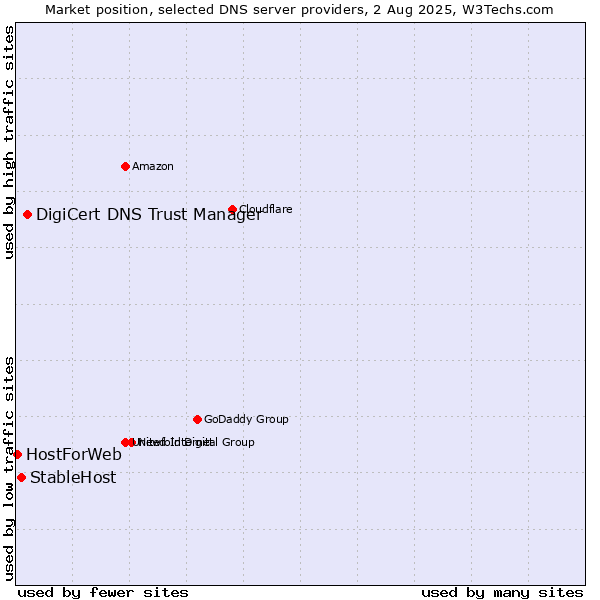Click 'used by many sites' axis label
The image size is (600, 600).
click(x=502, y=593)
